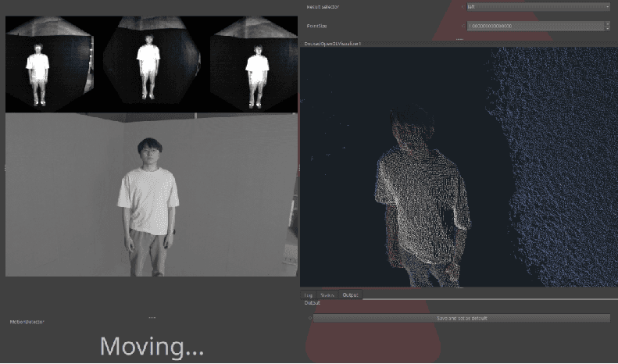The image size is (618, 364).
Task: Switch to the Log tab
Action: pyautogui.click(x=308, y=295)
